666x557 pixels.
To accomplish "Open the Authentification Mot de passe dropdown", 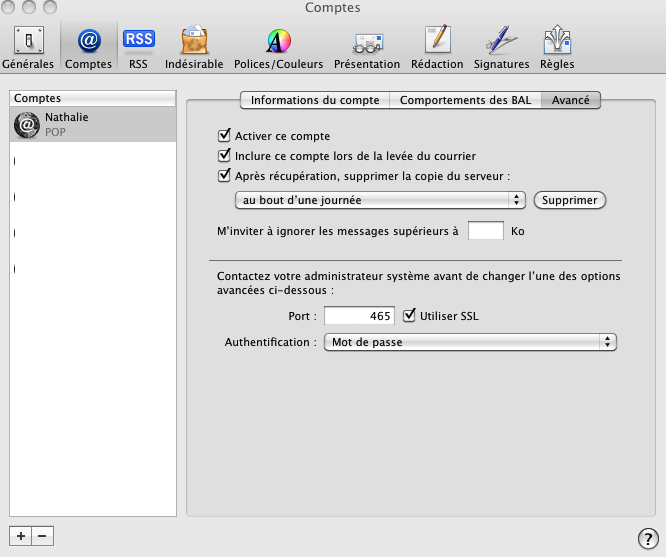I will (x=470, y=342).
